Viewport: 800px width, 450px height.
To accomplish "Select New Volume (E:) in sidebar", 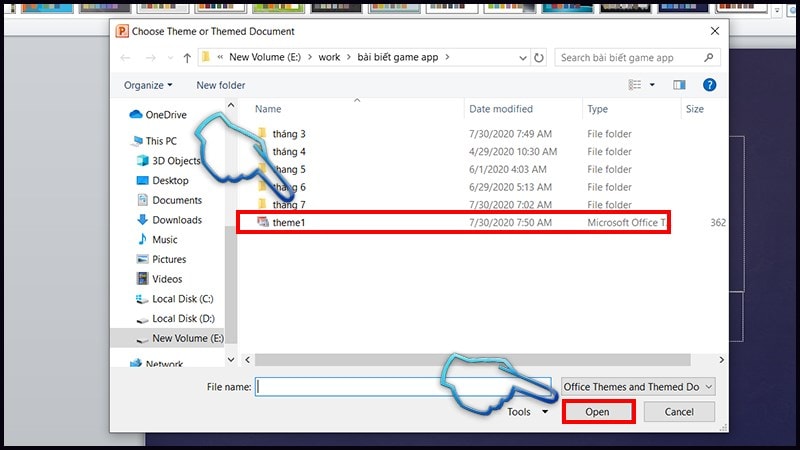I will point(180,338).
